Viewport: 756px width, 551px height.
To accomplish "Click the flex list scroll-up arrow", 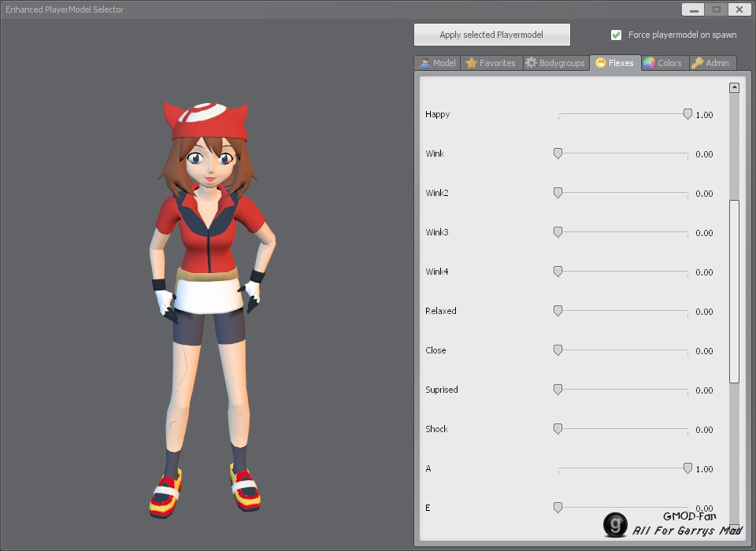I will pos(734,87).
